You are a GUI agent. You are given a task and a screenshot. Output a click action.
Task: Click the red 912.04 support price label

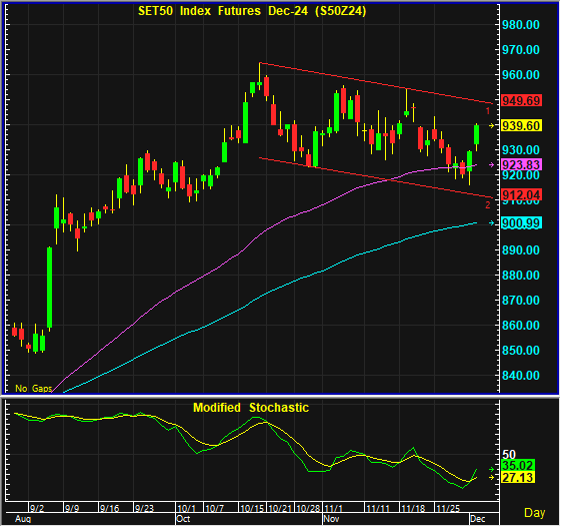click(521, 195)
